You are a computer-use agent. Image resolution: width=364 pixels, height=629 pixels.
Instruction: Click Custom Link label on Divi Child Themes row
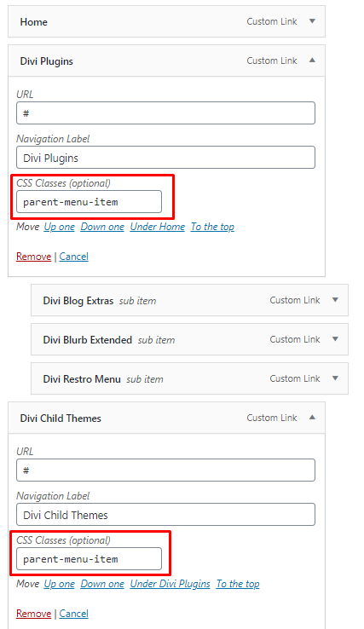[x=272, y=418]
